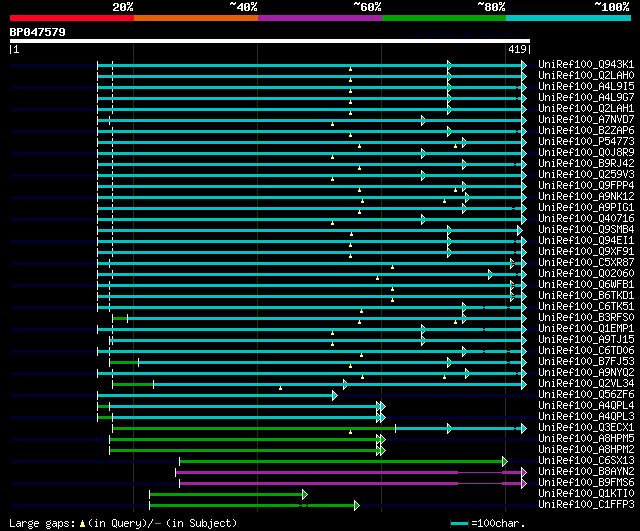
Task: Select the UniRef100_C6TD06 label
Action: [586, 351]
